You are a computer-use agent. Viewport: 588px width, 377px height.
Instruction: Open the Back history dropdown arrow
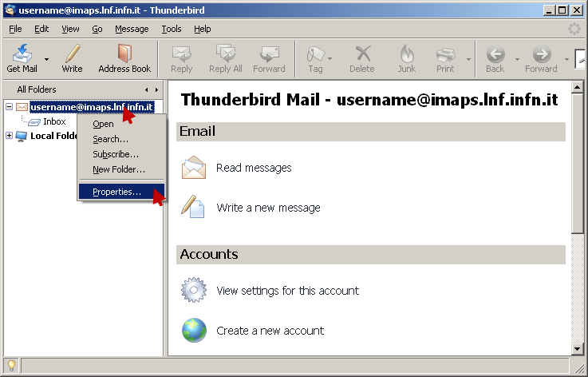(517, 59)
